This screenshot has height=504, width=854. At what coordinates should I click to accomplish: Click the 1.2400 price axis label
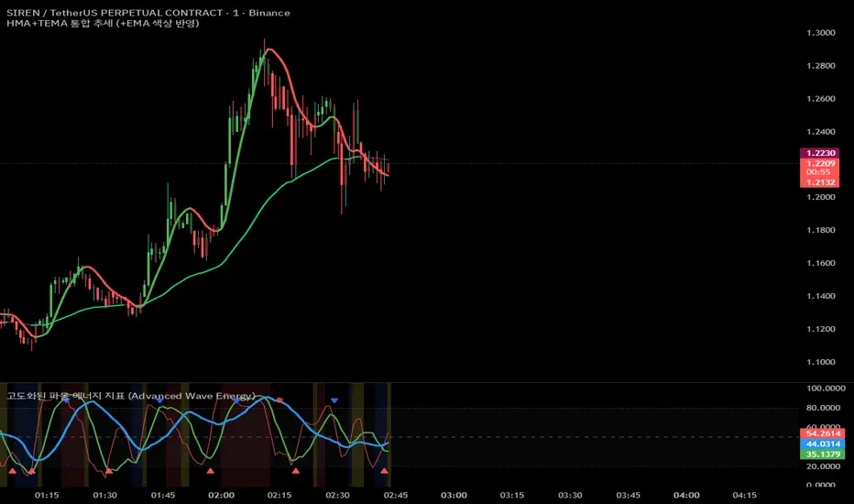(821, 132)
